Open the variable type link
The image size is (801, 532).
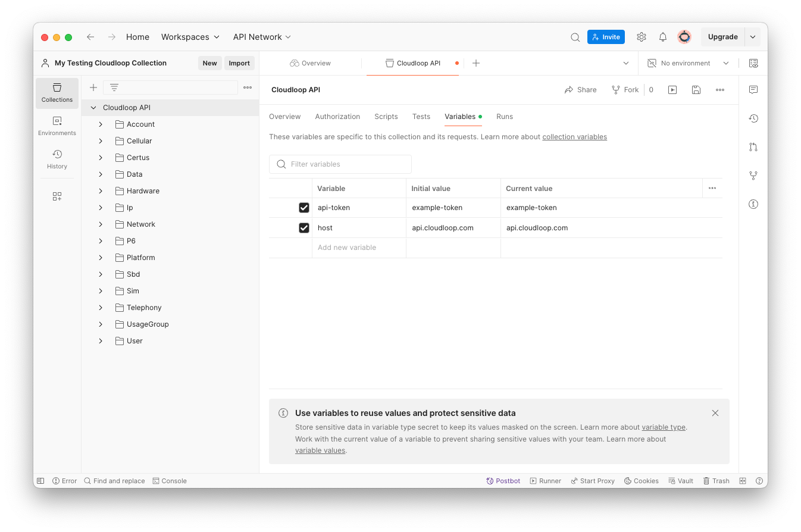tap(664, 427)
